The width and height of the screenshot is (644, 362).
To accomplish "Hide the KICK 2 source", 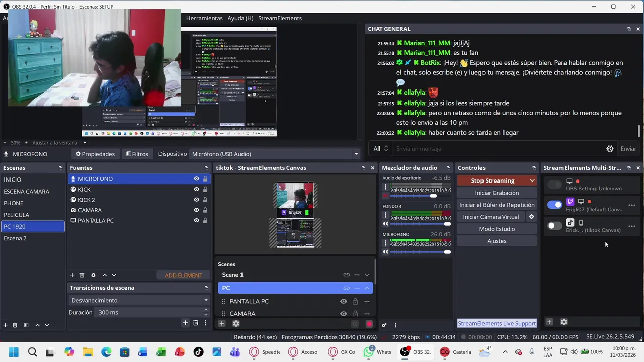I will pyautogui.click(x=197, y=200).
